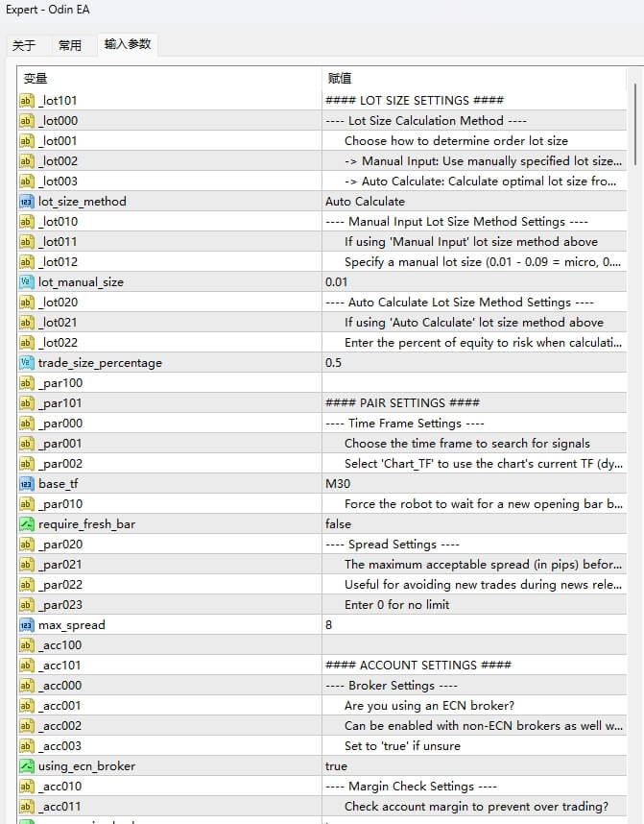Edit the trade_size_percentage value 0.5
644x824 pixels.
(333, 363)
